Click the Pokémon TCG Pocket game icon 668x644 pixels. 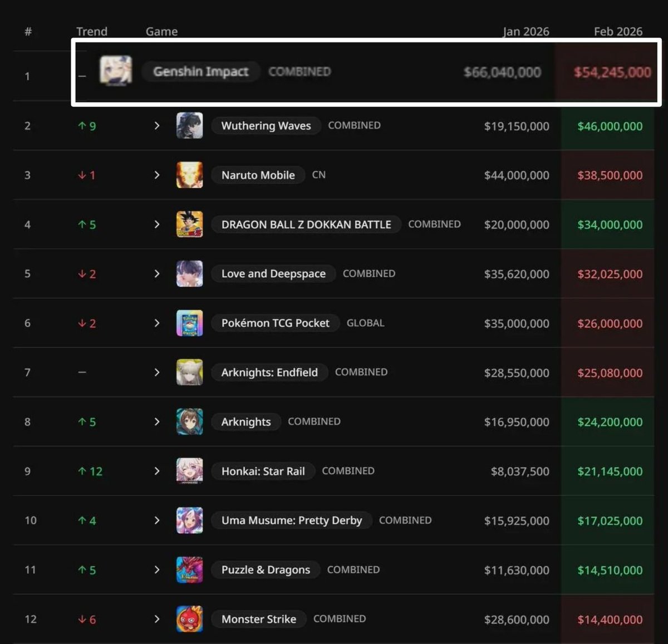pos(190,323)
